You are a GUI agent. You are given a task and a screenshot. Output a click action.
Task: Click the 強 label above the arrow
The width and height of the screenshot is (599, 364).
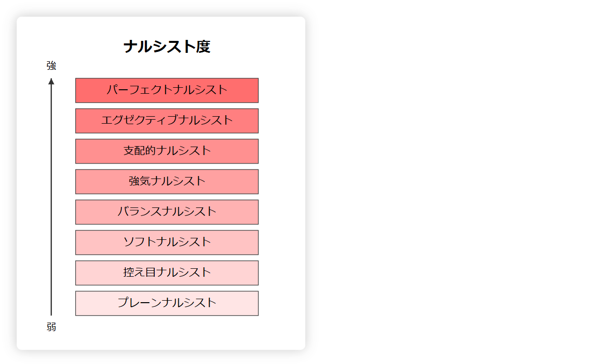(51, 65)
